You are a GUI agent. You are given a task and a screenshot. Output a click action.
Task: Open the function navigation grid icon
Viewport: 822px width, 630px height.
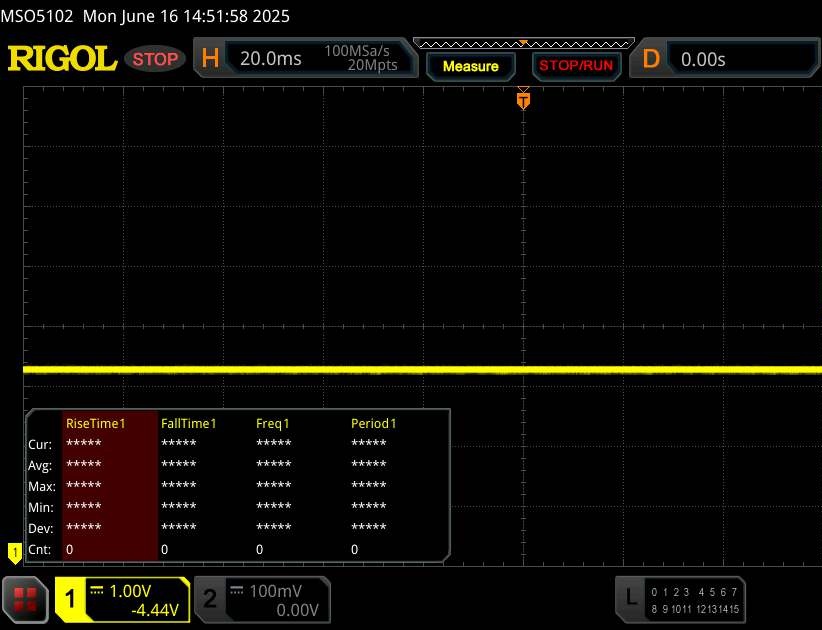26,599
